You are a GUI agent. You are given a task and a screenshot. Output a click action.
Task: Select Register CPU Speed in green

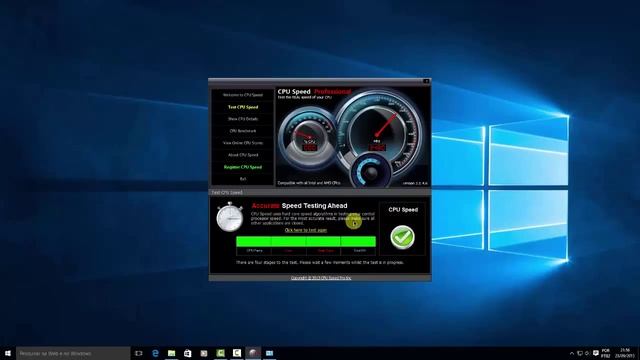pyautogui.click(x=243, y=167)
